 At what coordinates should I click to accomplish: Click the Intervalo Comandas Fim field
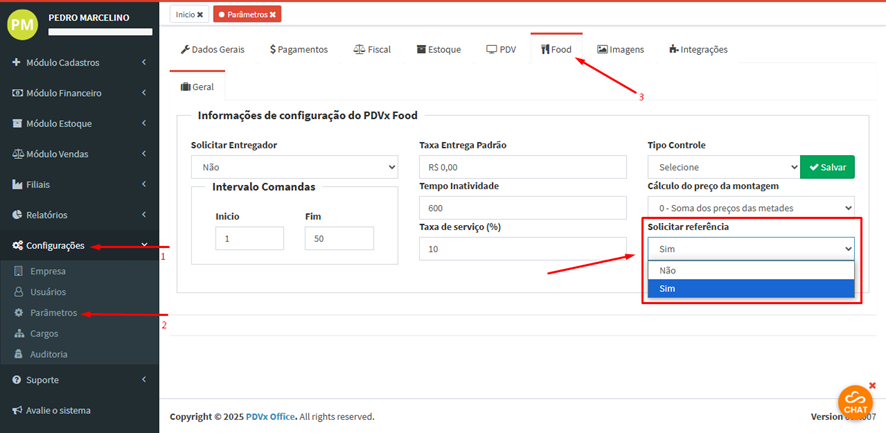[x=338, y=238]
